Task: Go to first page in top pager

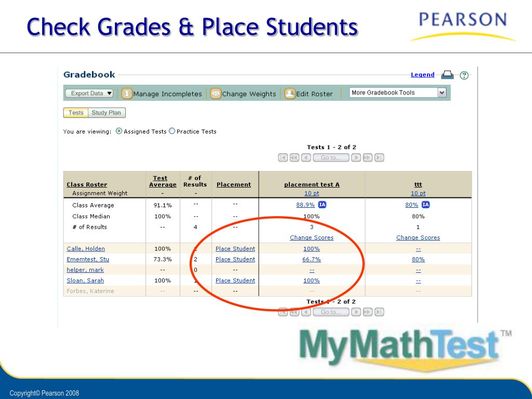Action: tap(283, 158)
